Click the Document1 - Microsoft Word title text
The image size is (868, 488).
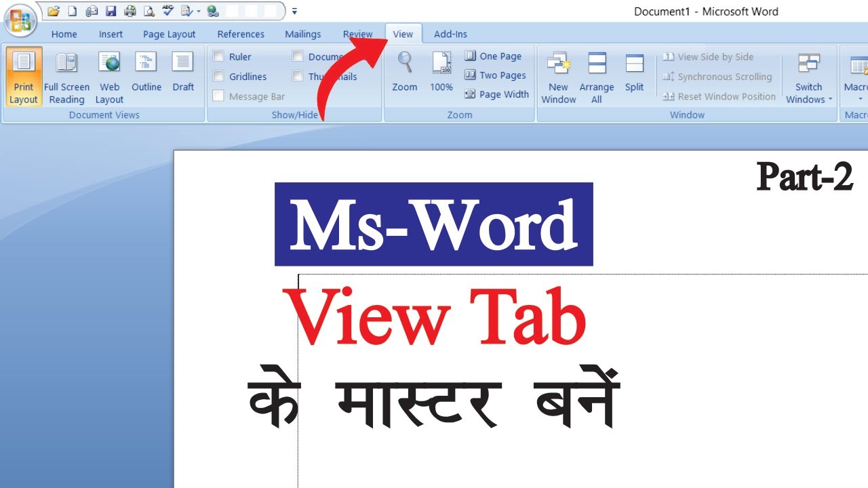click(x=706, y=12)
